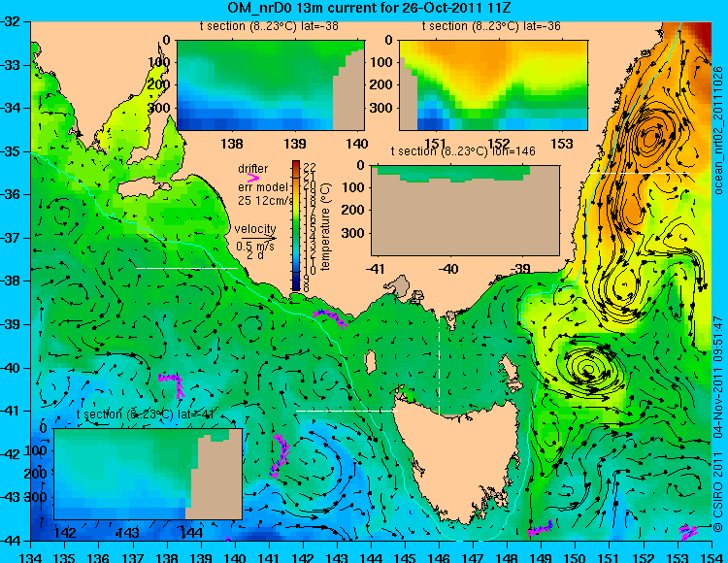
Task: Click the map title 'OM_nrD0 13m current for 26-Oct-2011 11Z'
Action: click(370, 8)
